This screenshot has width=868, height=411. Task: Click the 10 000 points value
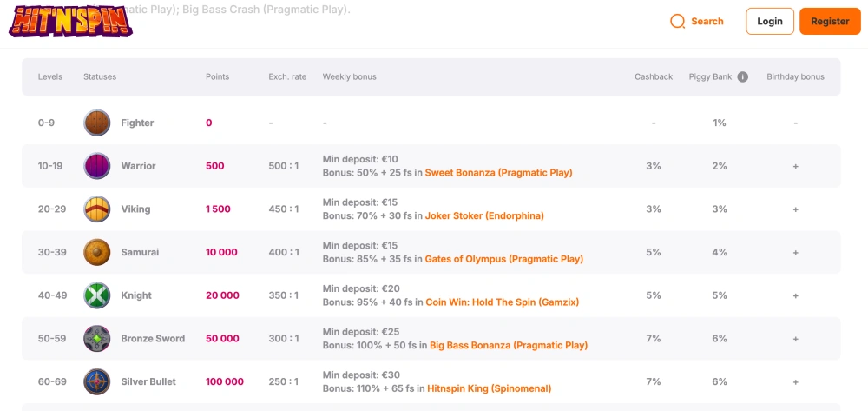221,253
